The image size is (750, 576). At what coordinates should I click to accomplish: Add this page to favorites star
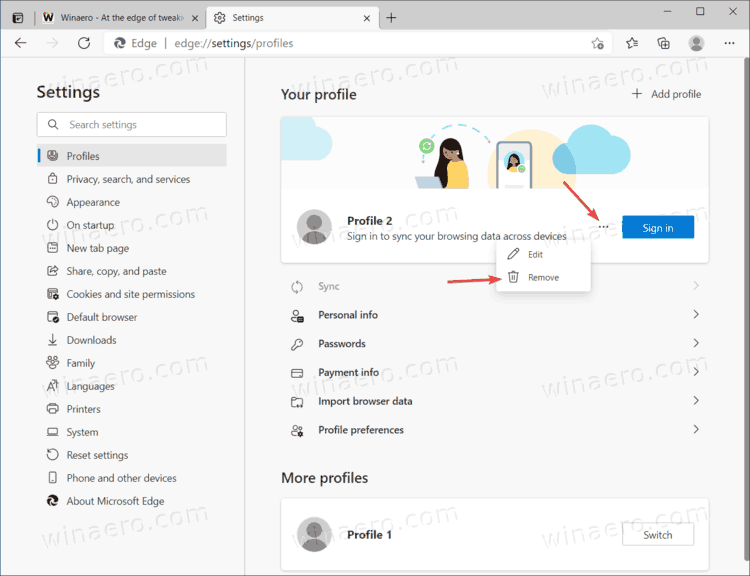[598, 43]
